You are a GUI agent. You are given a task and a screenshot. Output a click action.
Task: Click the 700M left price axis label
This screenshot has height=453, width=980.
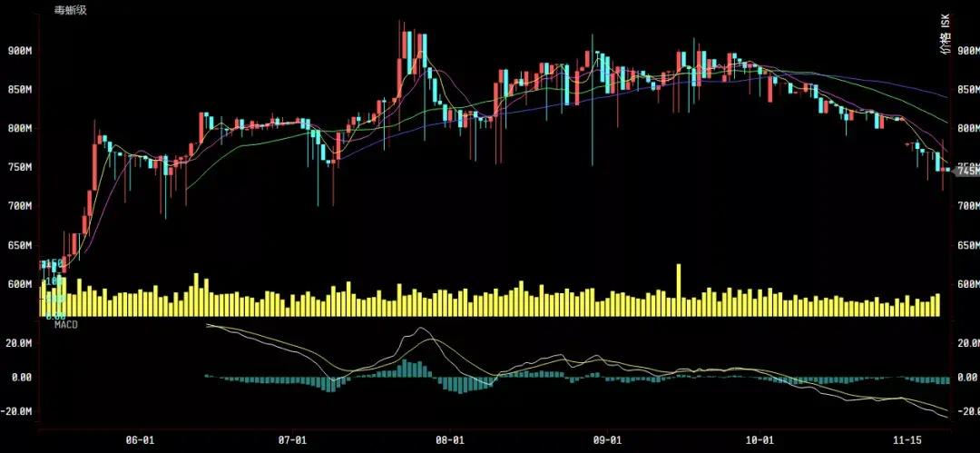click(x=19, y=206)
